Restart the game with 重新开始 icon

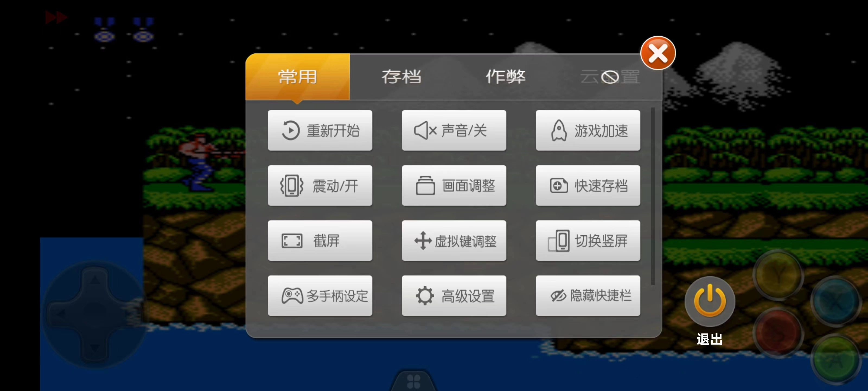click(320, 130)
